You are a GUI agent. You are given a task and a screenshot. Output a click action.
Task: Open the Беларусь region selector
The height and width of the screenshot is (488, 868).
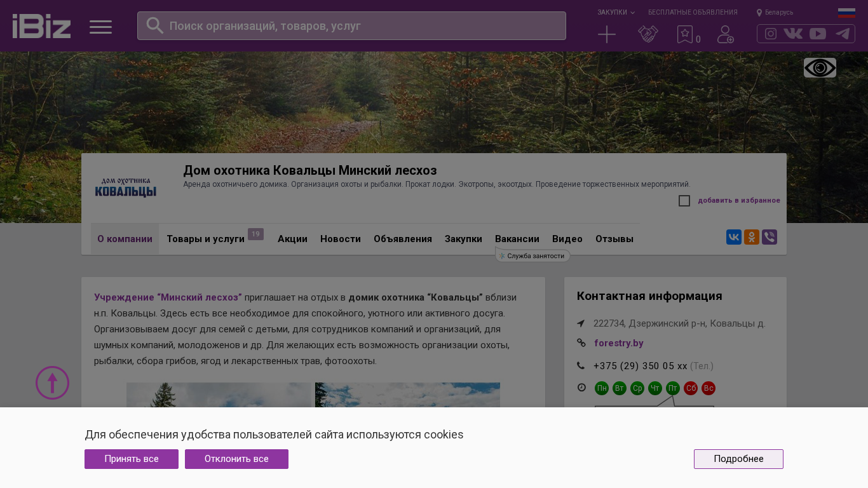(775, 12)
